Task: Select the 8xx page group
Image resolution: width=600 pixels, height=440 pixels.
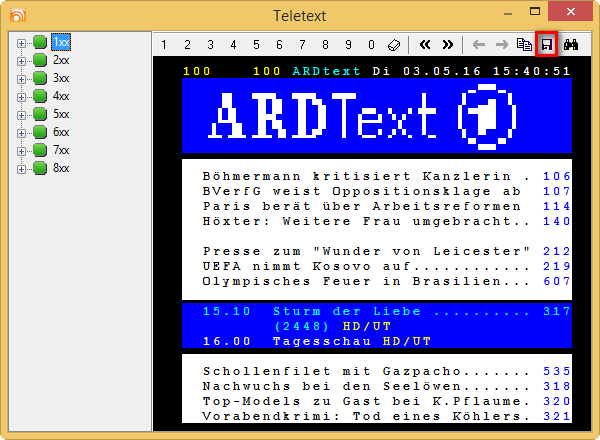Action: pos(61,168)
